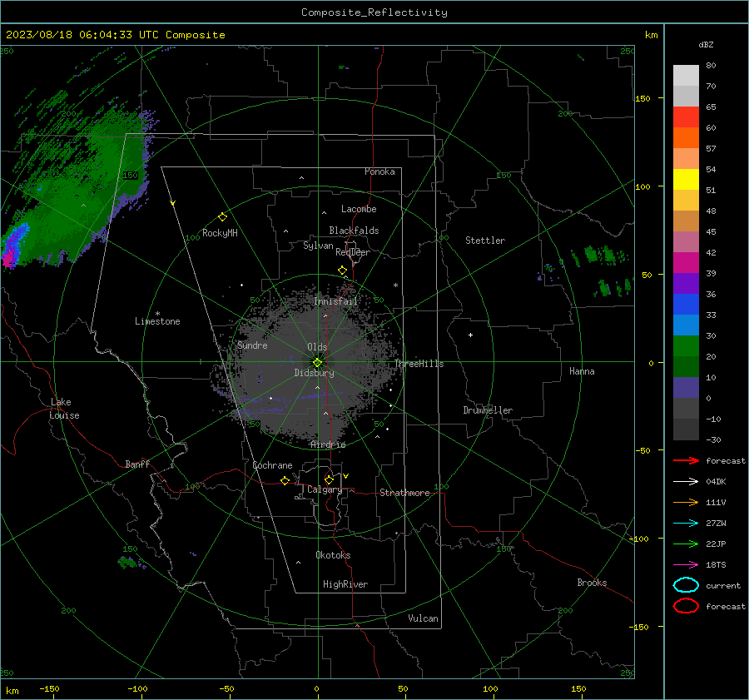Click the Olds label

317,347
